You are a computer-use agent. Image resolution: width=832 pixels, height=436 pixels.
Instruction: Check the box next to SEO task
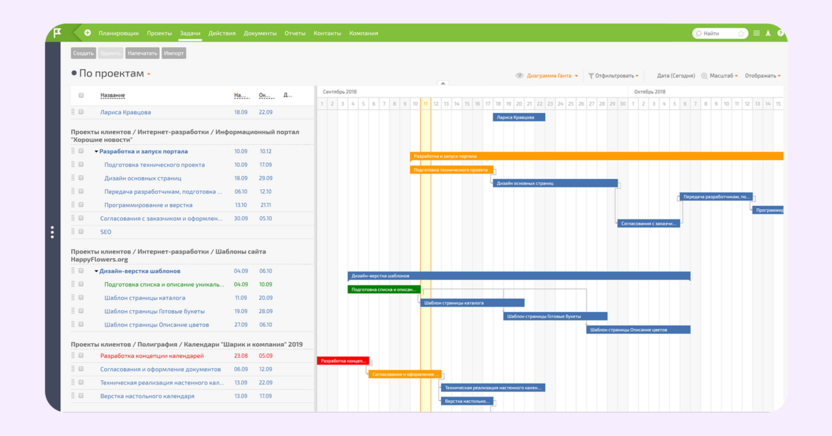pyautogui.click(x=81, y=231)
